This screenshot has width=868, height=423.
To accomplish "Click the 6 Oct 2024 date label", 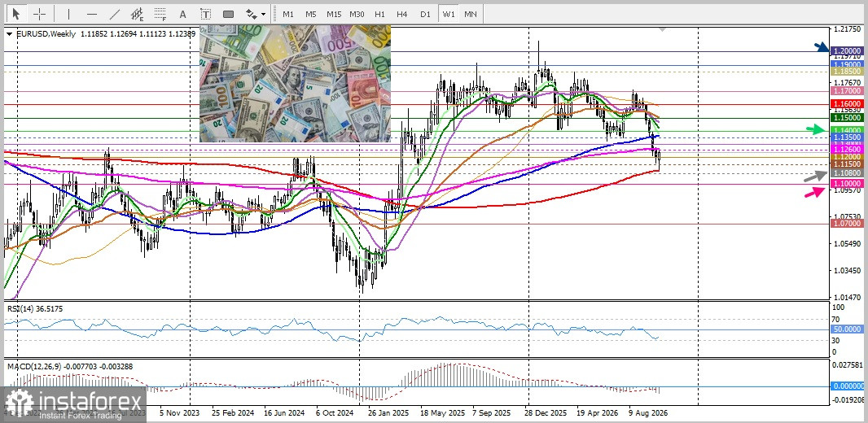I will [x=335, y=412].
